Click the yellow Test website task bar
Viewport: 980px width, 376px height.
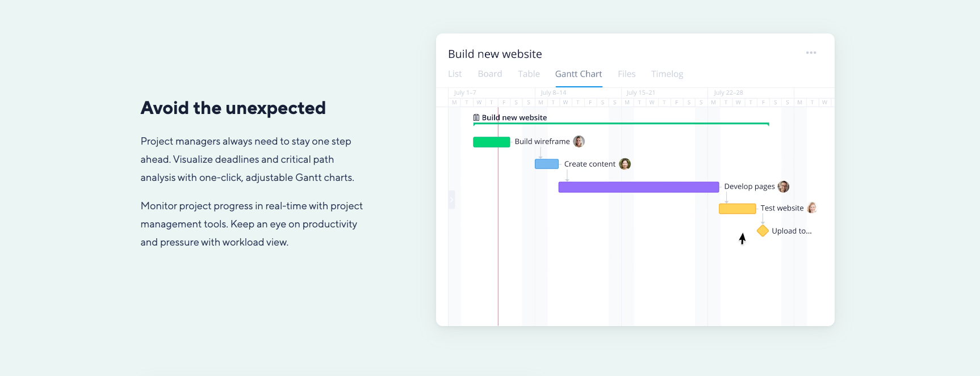coord(737,209)
